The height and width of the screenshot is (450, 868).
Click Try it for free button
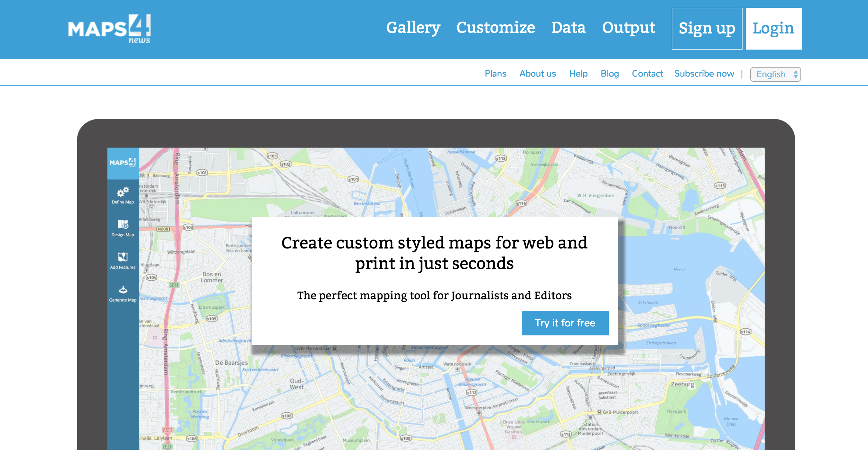click(x=565, y=323)
